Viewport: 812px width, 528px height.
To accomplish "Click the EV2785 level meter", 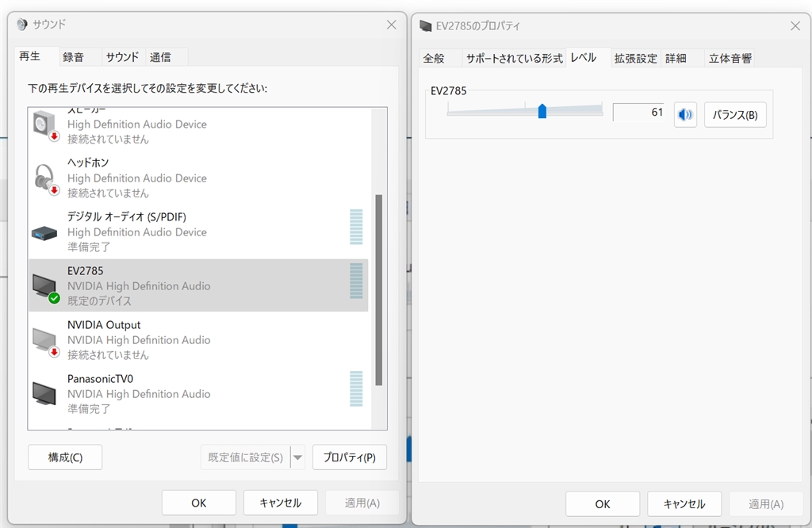I will coord(356,281).
